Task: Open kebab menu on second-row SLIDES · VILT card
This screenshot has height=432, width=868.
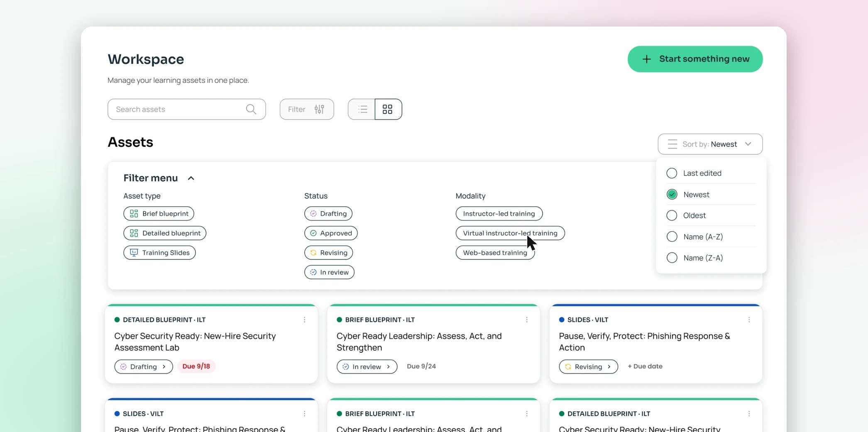Action: (304, 414)
